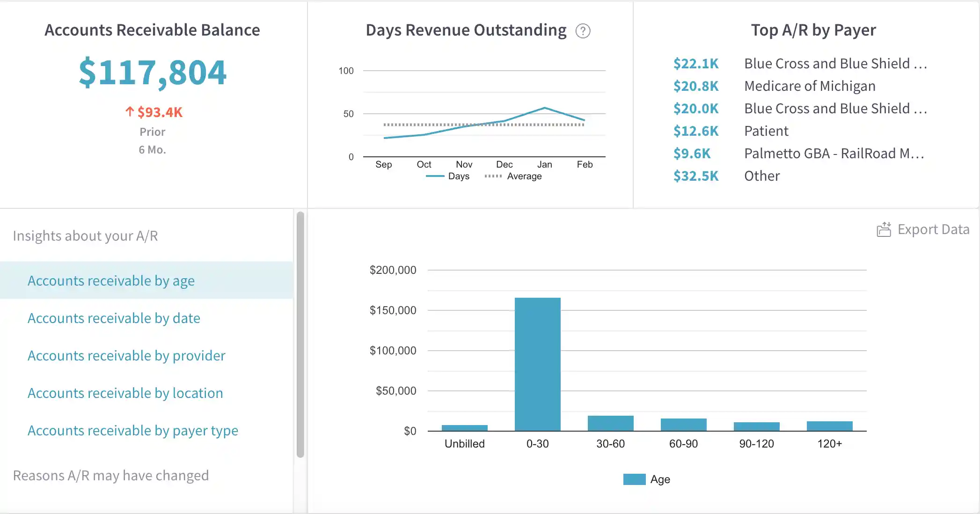Image resolution: width=980 pixels, height=514 pixels.
Task: Toggle the Days legend line marker
Action: (435, 176)
